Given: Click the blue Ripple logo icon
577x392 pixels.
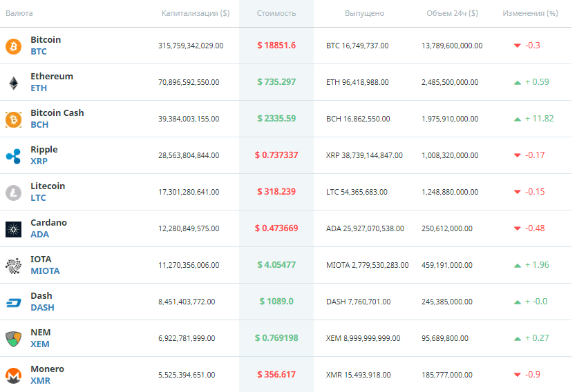Looking at the screenshot, I should [x=14, y=156].
